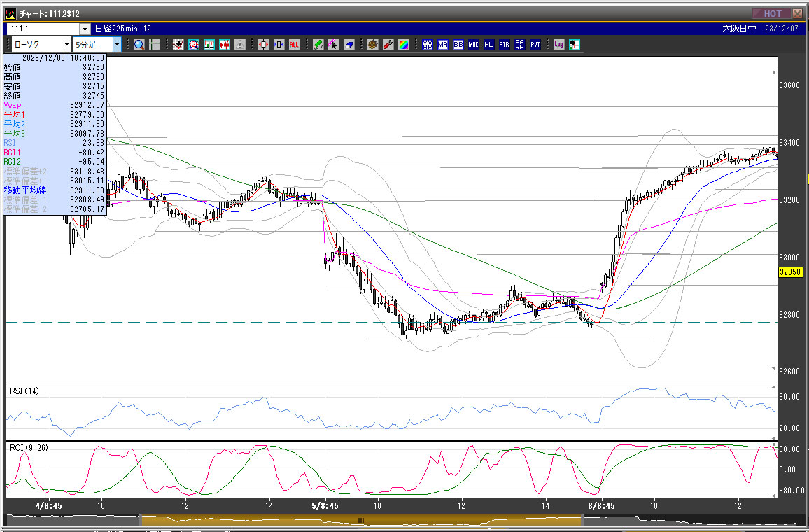Click the eraser tool icon

coord(349,45)
